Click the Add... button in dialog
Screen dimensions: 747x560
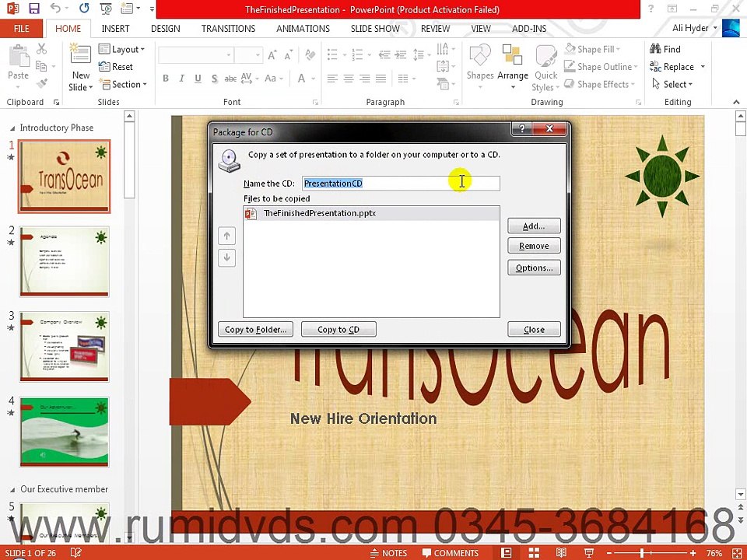coord(534,226)
